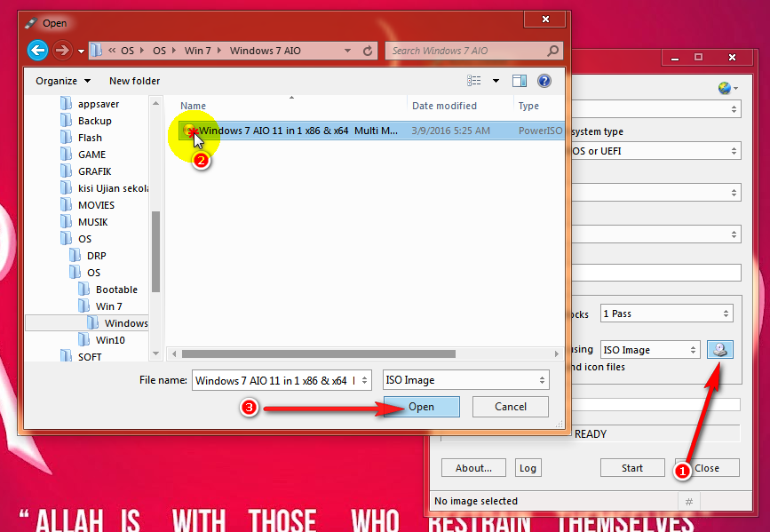This screenshot has width=770, height=532.
Task: Open the 1 Pass bad blocks dropdown
Action: [x=667, y=314]
